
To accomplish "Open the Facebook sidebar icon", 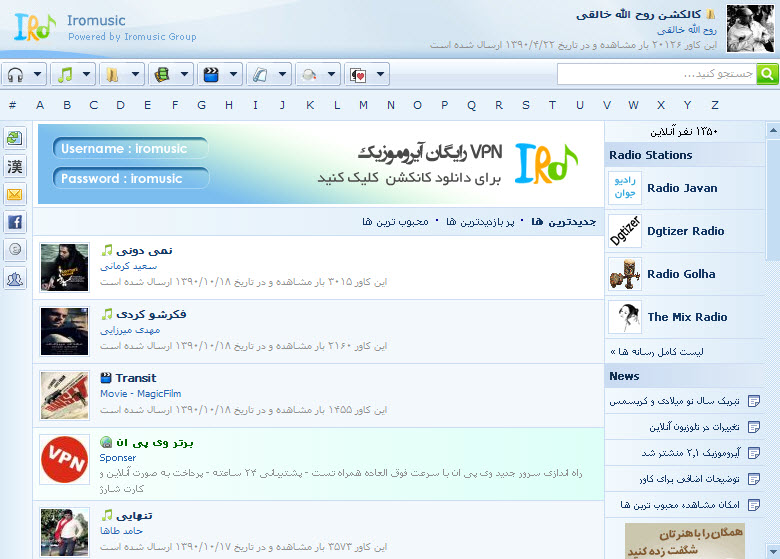I will tap(15, 222).
